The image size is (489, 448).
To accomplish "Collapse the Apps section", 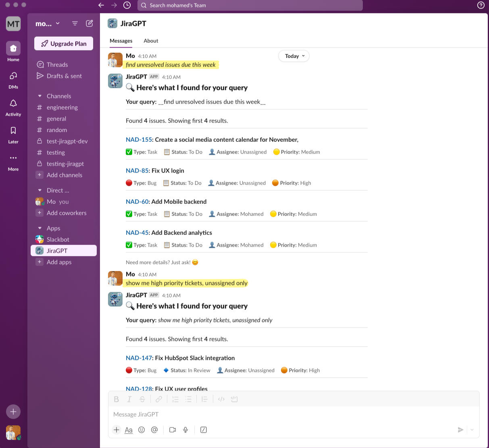I will pyautogui.click(x=40, y=228).
